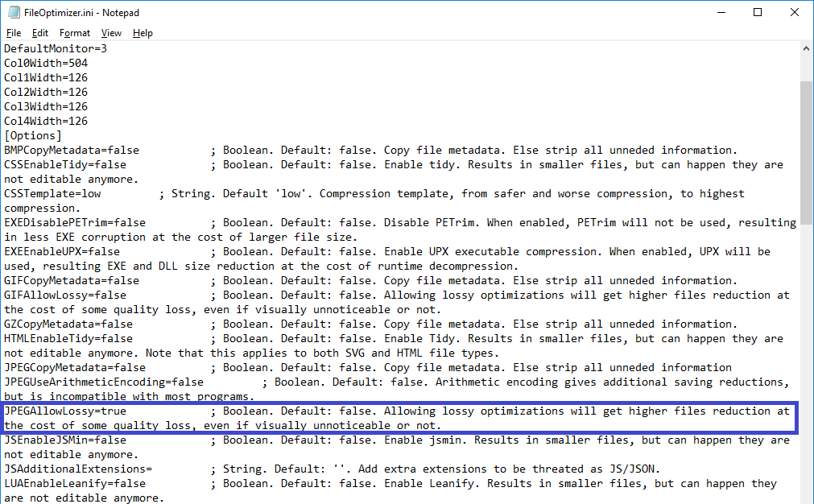The width and height of the screenshot is (814, 504).
Task: Open the View menu
Action: tap(111, 33)
